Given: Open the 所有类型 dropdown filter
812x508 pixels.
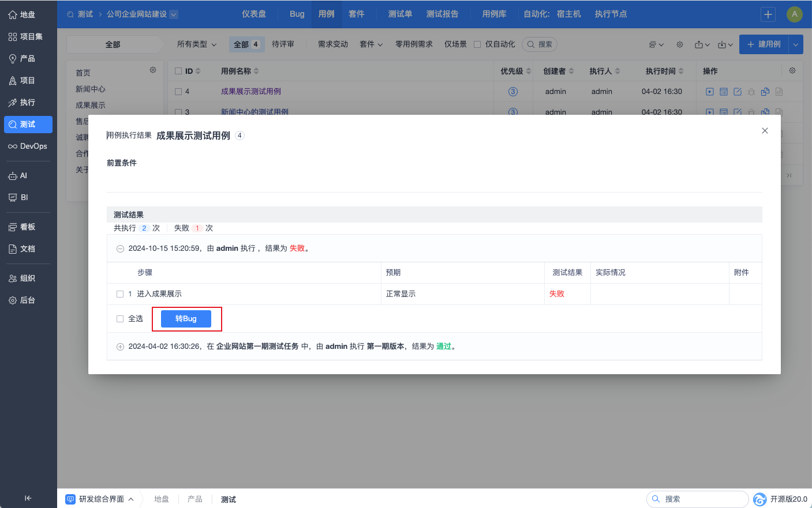Looking at the screenshot, I should 196,44.
